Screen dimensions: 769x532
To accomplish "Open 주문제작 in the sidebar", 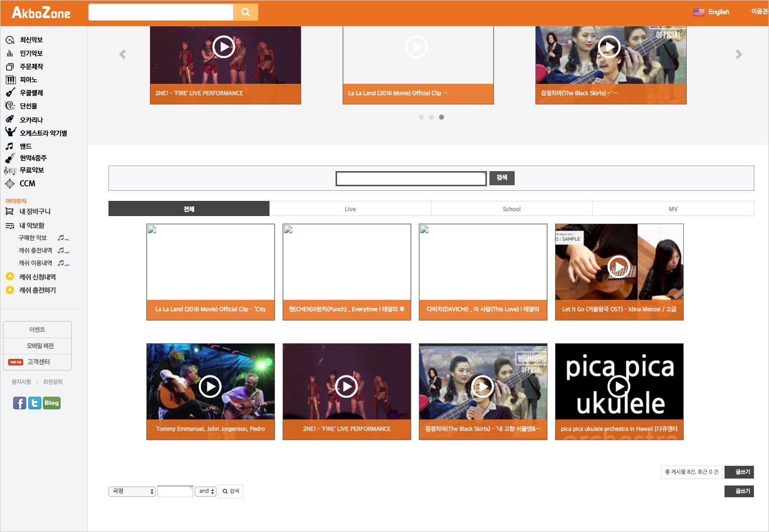I will [31, 67].
